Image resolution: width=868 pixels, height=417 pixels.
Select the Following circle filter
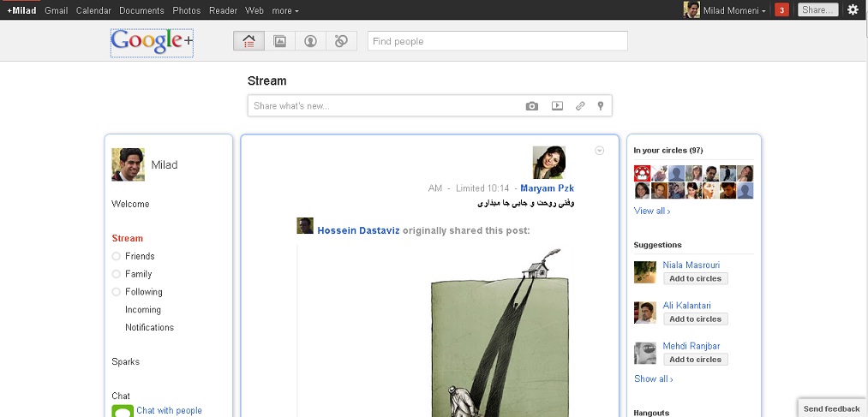[137, 291]
